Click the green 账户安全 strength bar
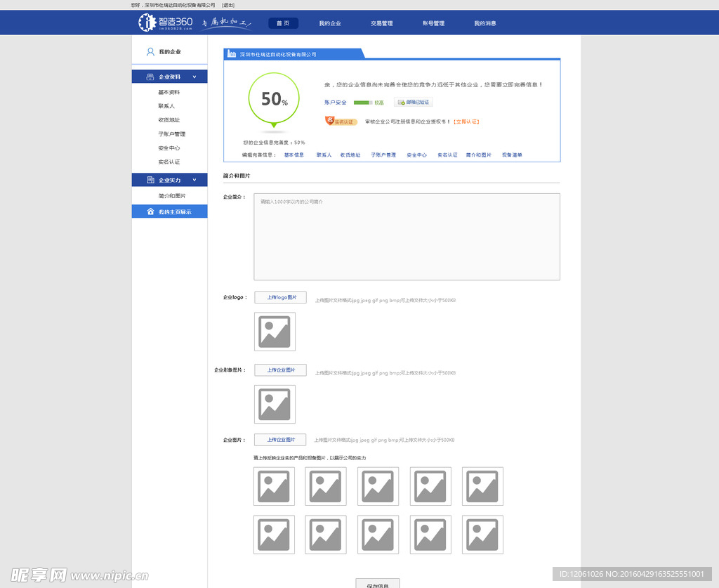The height and width of the screenshot is (588, 719). click(x=362, y=103)
